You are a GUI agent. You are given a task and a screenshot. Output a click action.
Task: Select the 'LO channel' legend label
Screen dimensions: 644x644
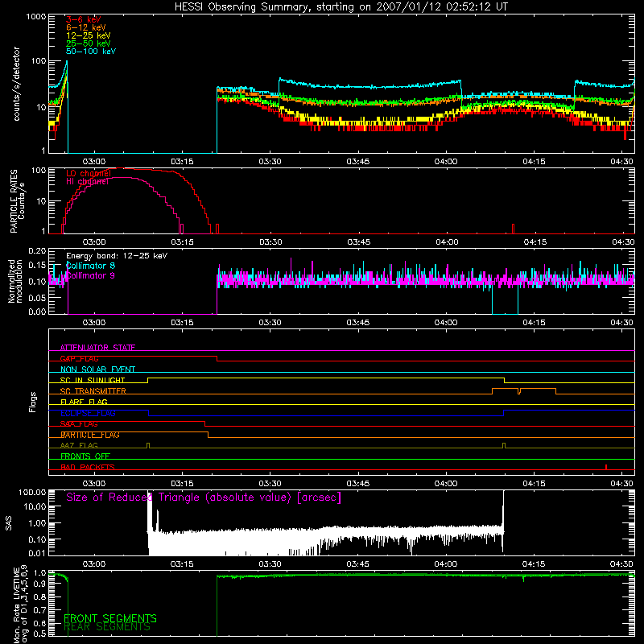[89, 174]
